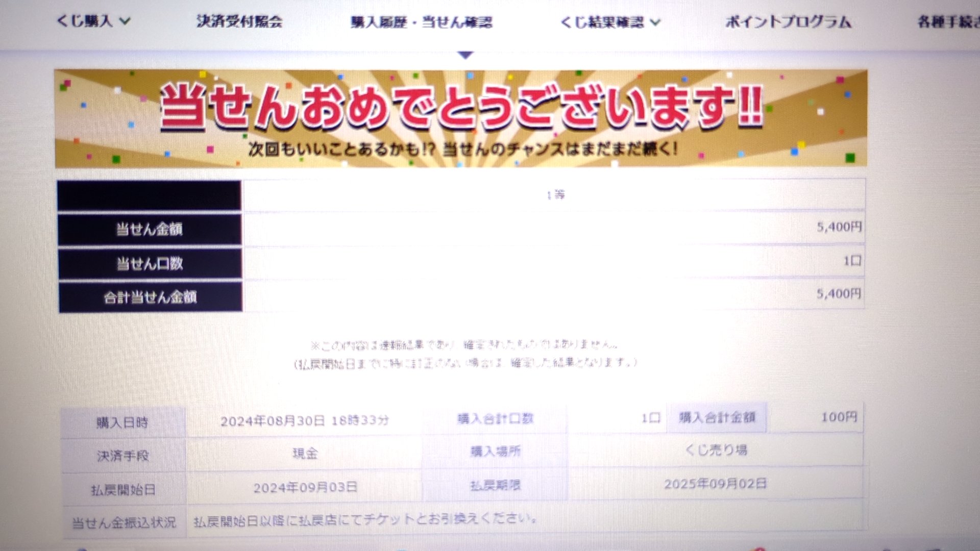This screenshot has width=980, height=551.
Task: Click the 当せん金振込状況 message text
Action: [x=365, y=520]
